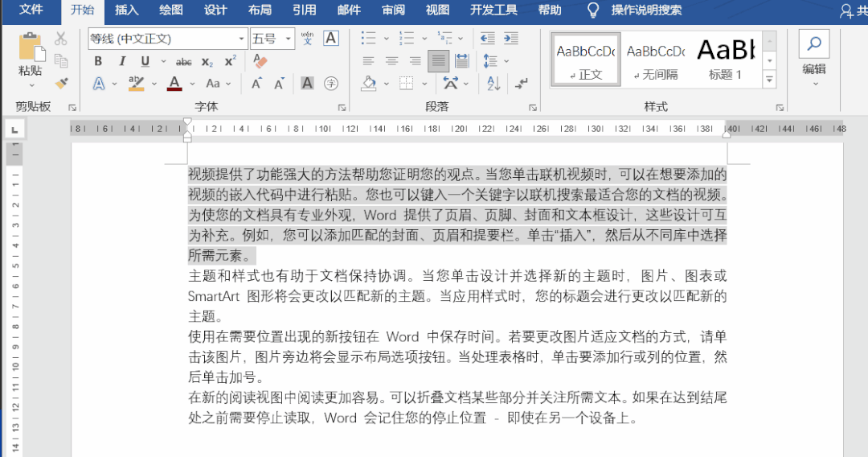Image resolution: width=868 pixels, height=457 pixels.
Task: Click the Cut scissors icon
Action: tap(61, 39)
